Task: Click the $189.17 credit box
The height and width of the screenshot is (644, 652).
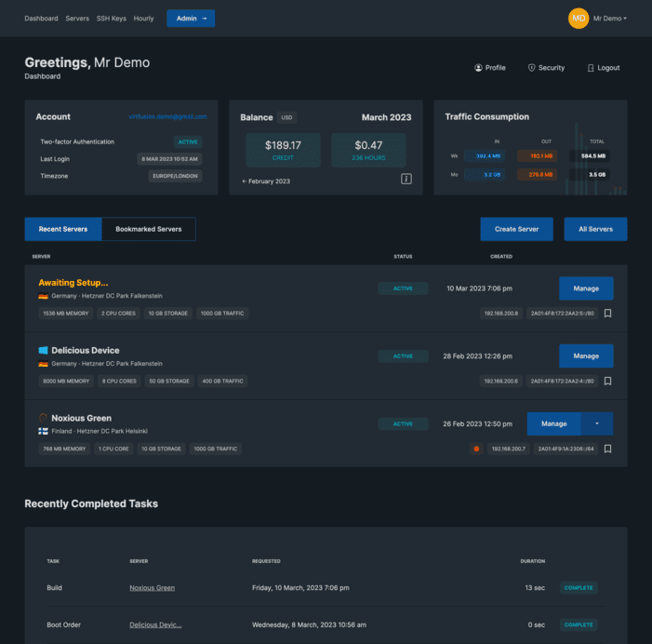Action: 283,150
